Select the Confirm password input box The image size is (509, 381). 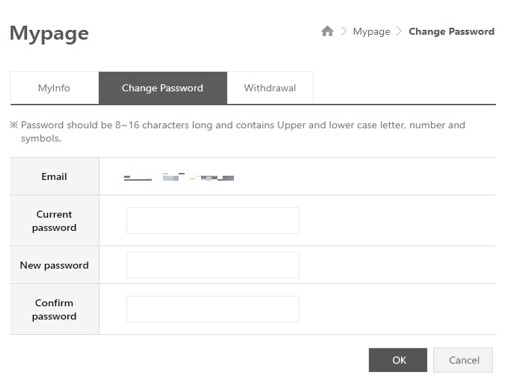213,309
